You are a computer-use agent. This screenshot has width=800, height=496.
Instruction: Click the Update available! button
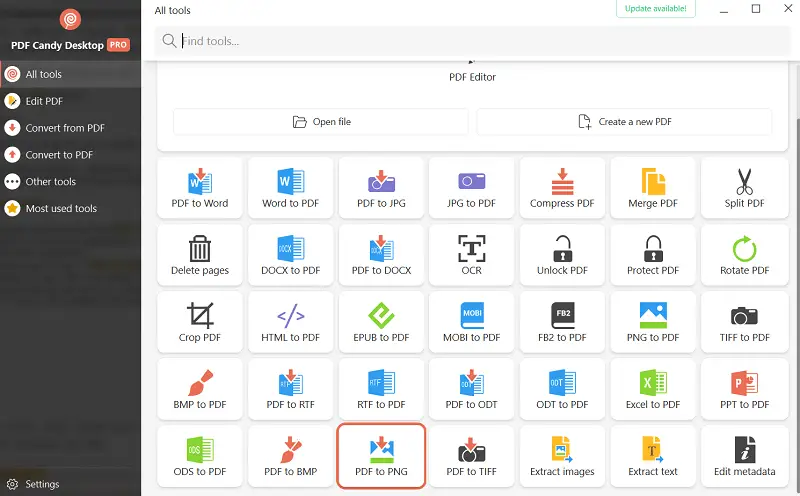(656, 9)
